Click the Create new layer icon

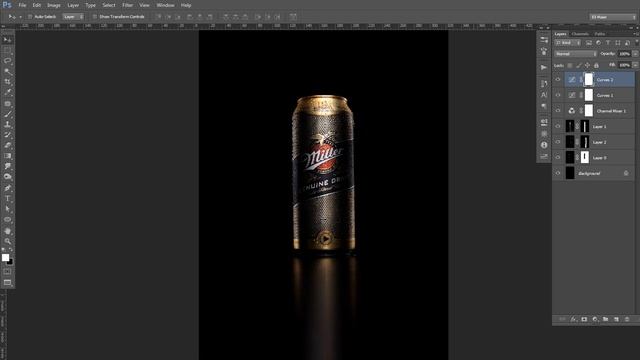616,319
